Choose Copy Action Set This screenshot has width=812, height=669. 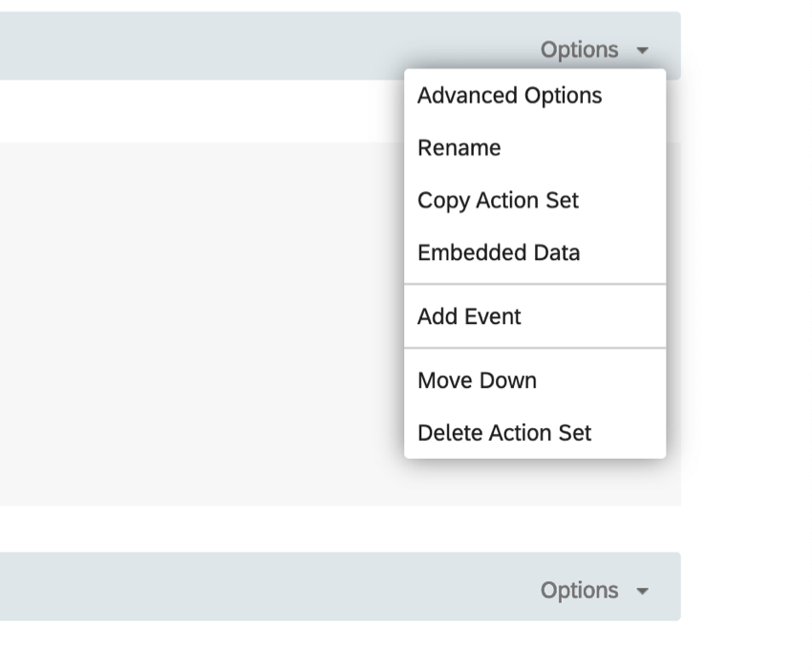498,200
